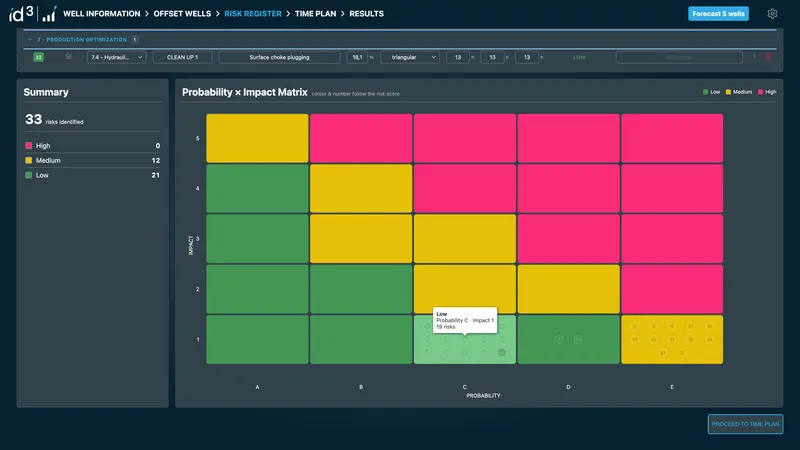Expand the risk row chevron arrow
The height and width of the screenshot is (450, 800).
754,57
